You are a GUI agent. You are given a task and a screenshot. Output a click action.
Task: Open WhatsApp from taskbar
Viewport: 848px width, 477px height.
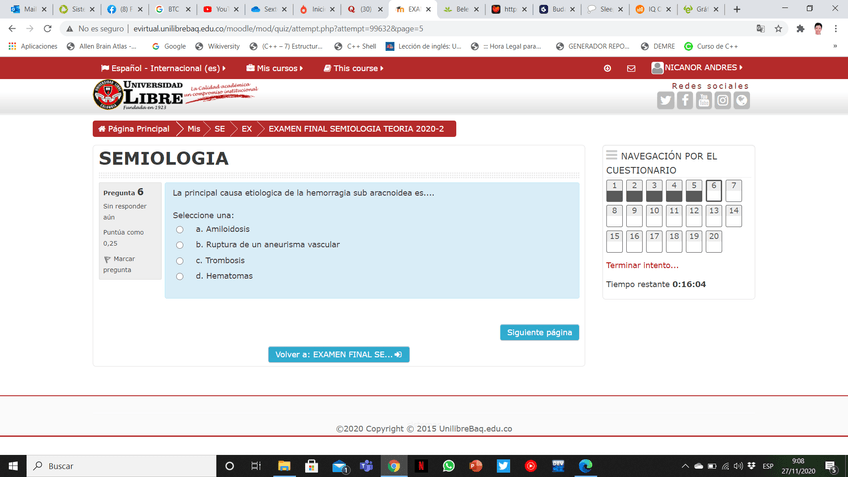pyautogui.click(x=448, y=466)
